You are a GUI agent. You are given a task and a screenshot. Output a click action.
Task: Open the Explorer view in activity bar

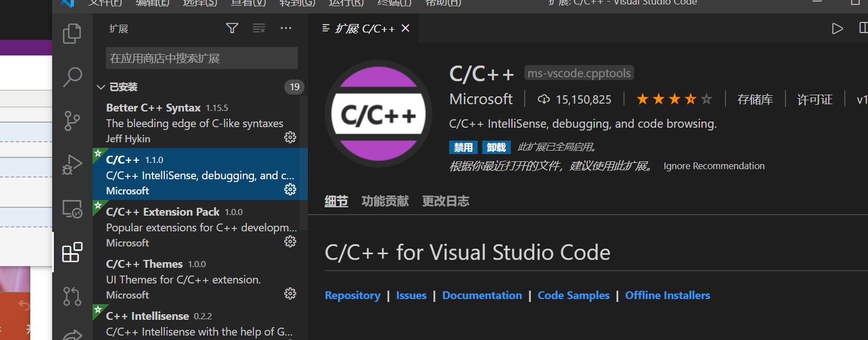[x=72, y=34]
